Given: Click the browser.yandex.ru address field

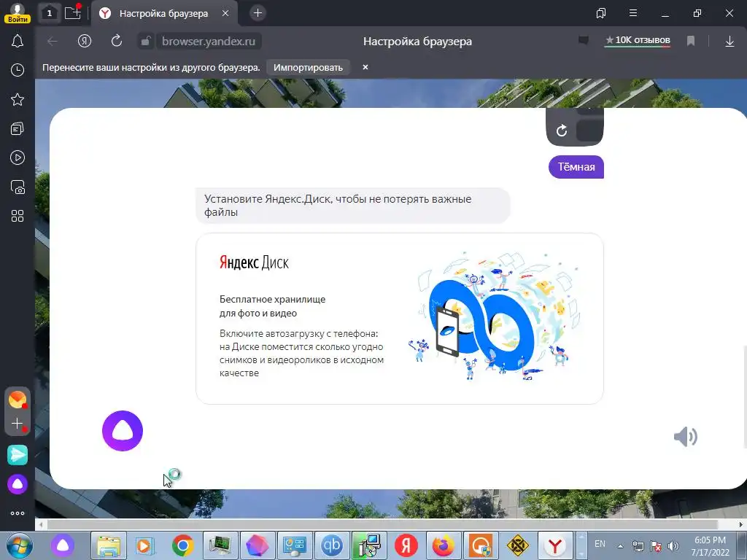Looking at the screenshot, I should click(209, 42).
